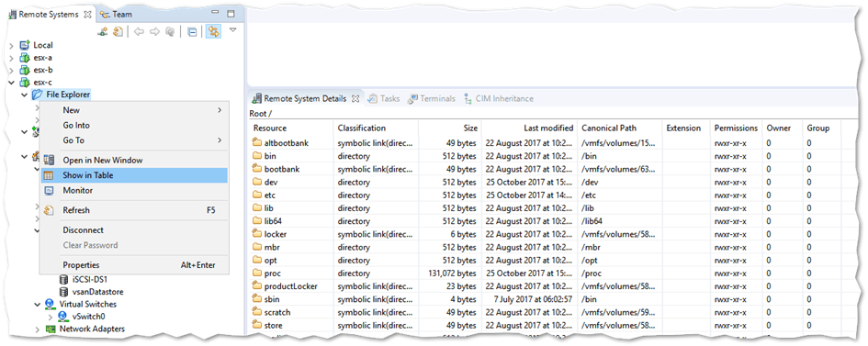Click the Collapse All toolbar icon
The image size is (868, 346).
(x=192, y=32)
